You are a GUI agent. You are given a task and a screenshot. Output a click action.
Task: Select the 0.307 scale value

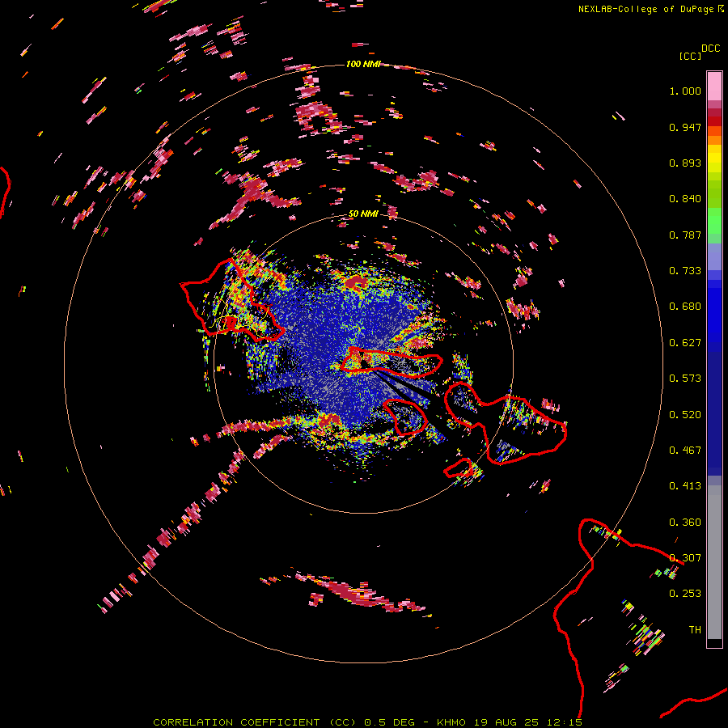pos(685,558)
